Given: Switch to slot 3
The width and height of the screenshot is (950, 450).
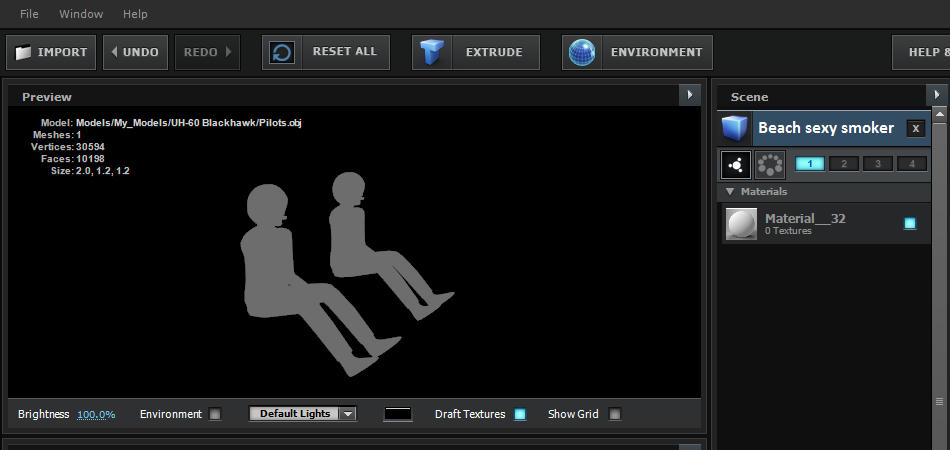Looking at the screenshot, I should tap(878, 164).
